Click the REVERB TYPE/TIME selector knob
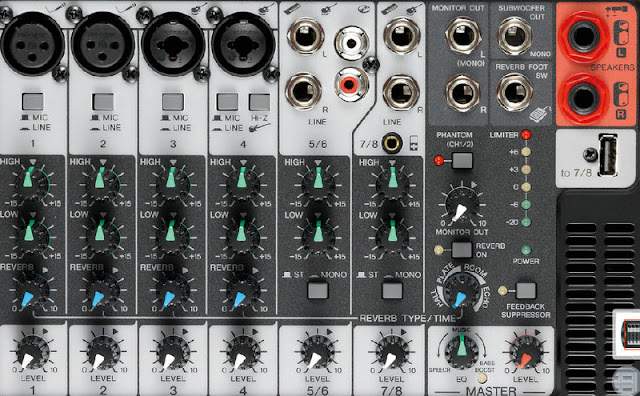This screenshot has height=396, width=640. point(462,290)
